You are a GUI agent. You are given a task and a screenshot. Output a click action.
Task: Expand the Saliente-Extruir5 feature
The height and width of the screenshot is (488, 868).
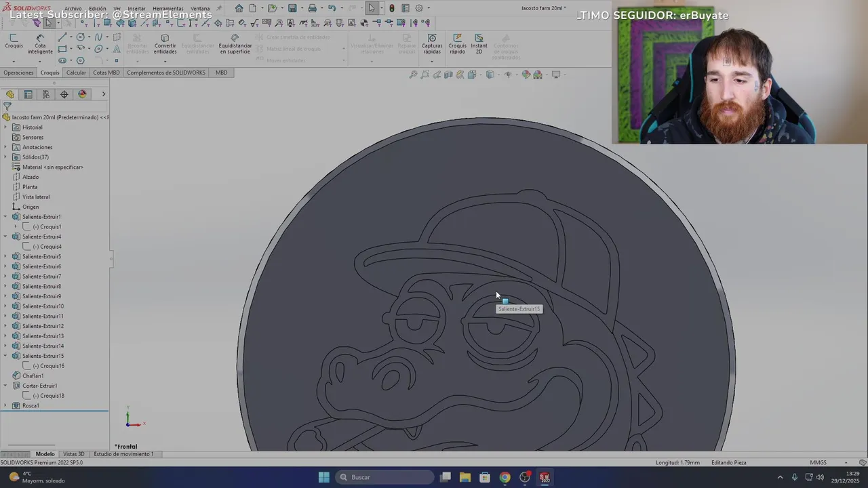pyautogui.click(x=5, y=256)
